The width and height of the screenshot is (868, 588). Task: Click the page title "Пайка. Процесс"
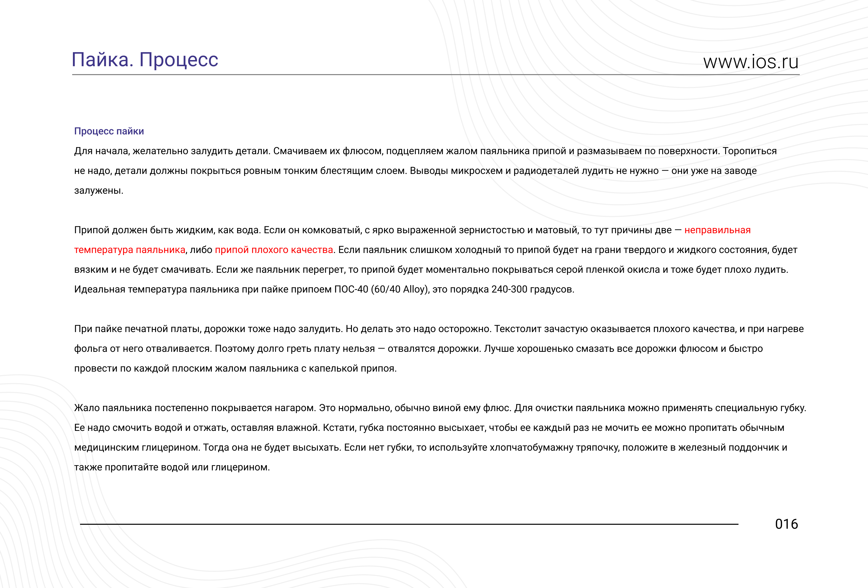pos(145,60)
